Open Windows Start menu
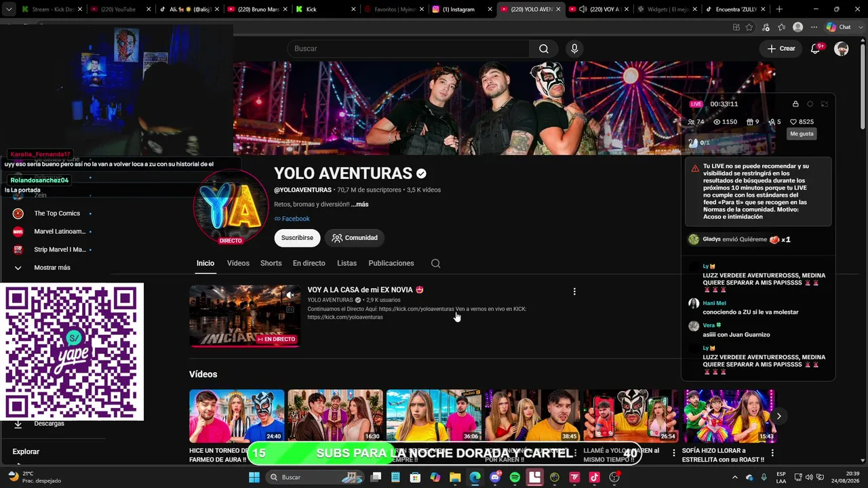The height and width of the screenshot is (488, 868). pyautogui.click(x=254, y=477)
